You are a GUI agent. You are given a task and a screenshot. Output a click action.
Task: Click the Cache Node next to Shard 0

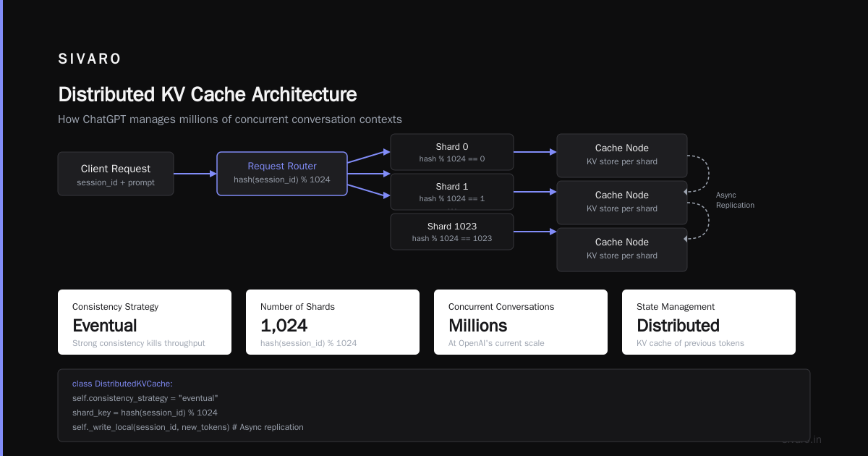[x=622, y=156]
